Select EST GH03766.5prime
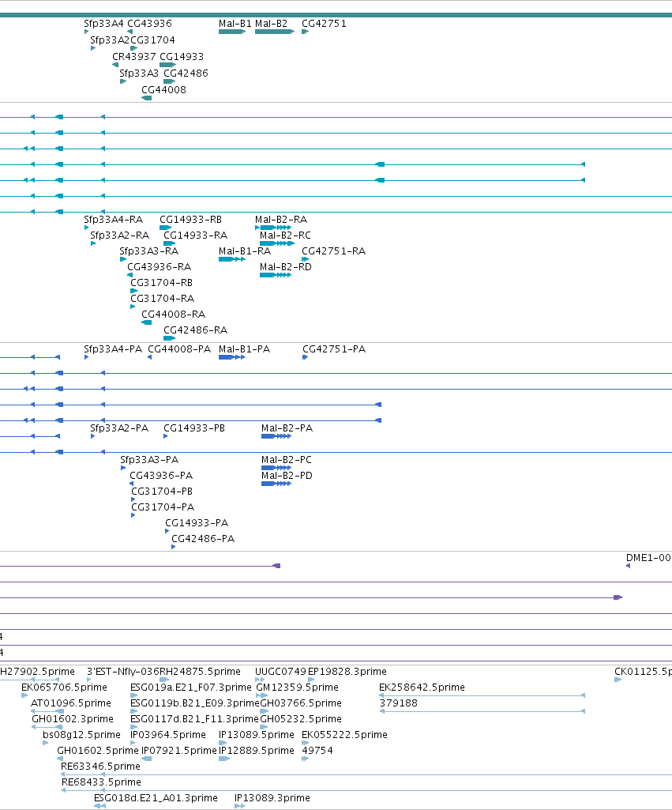This screenshot has height=810, width=672. [301, 703]
